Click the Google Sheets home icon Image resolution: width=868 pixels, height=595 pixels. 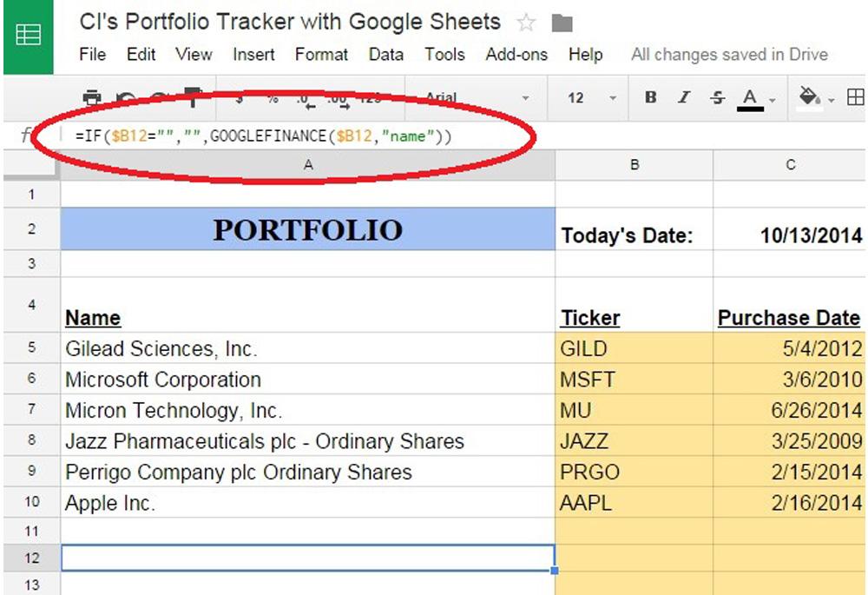(29, 36)
